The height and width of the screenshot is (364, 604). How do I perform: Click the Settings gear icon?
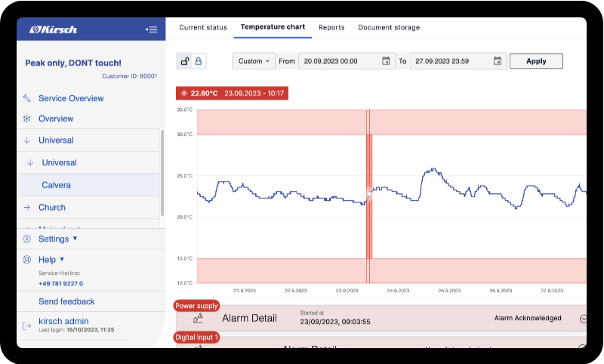tap(26, 239)
